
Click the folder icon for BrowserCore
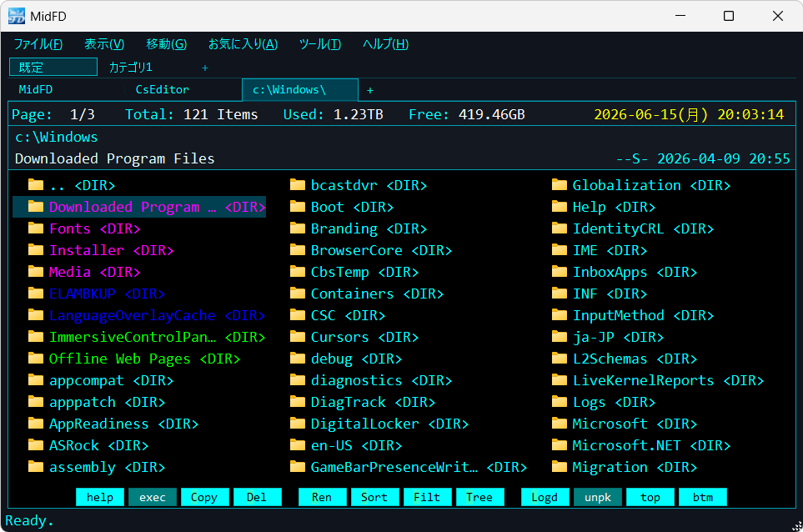coord(298,250)
